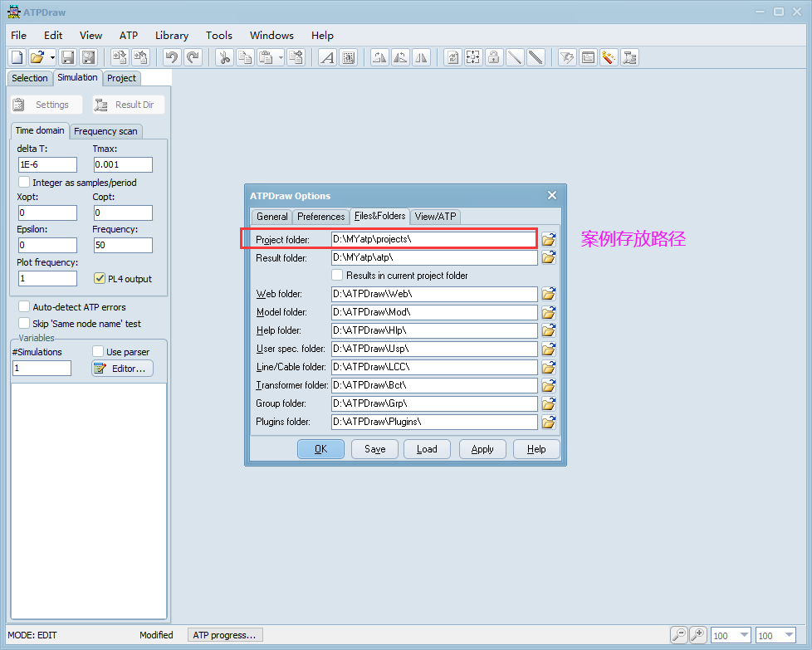Expand the Open file dropdown arrow
The height and width of the screenshot is (650, 812).
(52, 58)
